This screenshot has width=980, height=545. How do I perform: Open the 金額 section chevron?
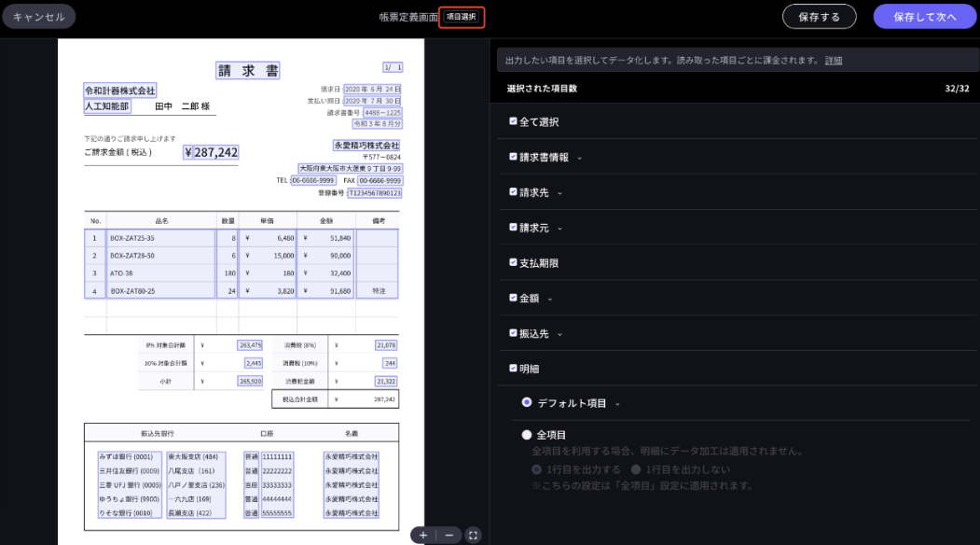click(x=550, y=299)
